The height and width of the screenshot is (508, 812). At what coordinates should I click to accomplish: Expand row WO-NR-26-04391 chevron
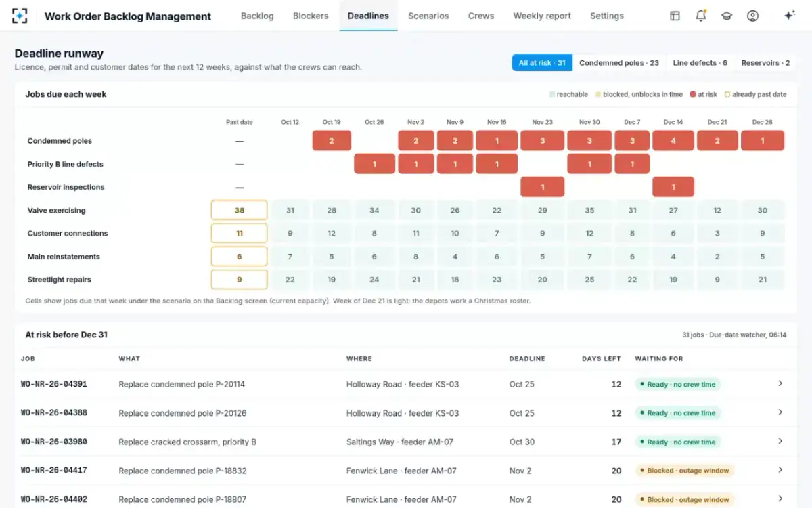pos(780,383)
